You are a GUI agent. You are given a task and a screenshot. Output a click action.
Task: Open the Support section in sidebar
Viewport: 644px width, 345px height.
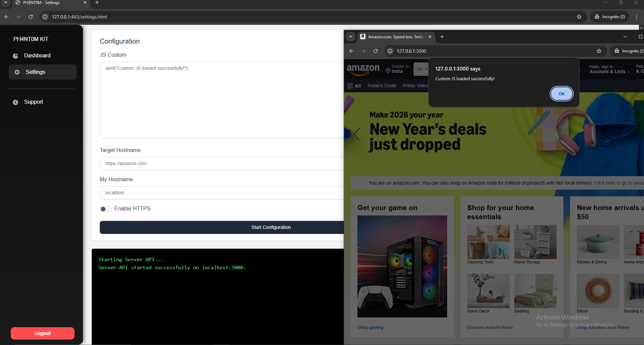pos(42,102)
